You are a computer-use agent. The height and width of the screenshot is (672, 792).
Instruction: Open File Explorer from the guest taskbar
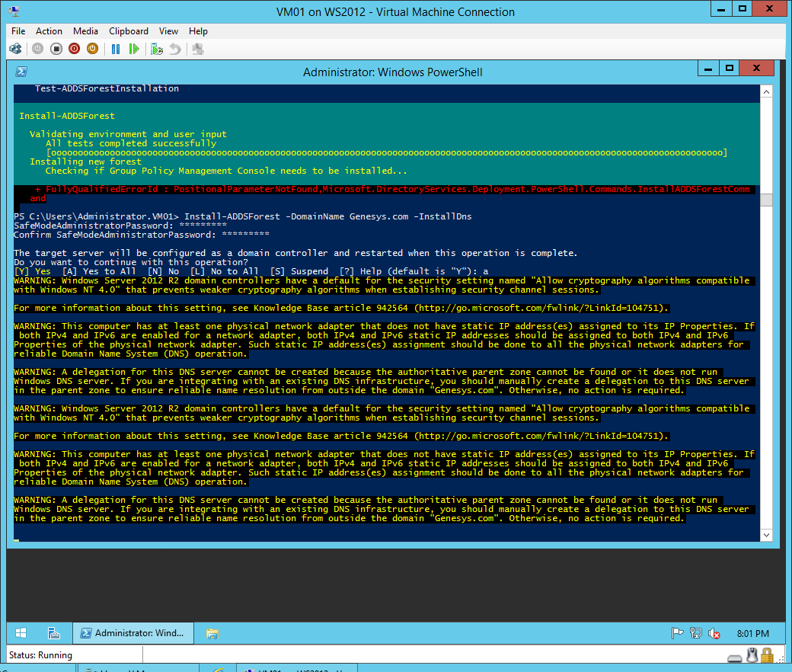click(212, 633)
